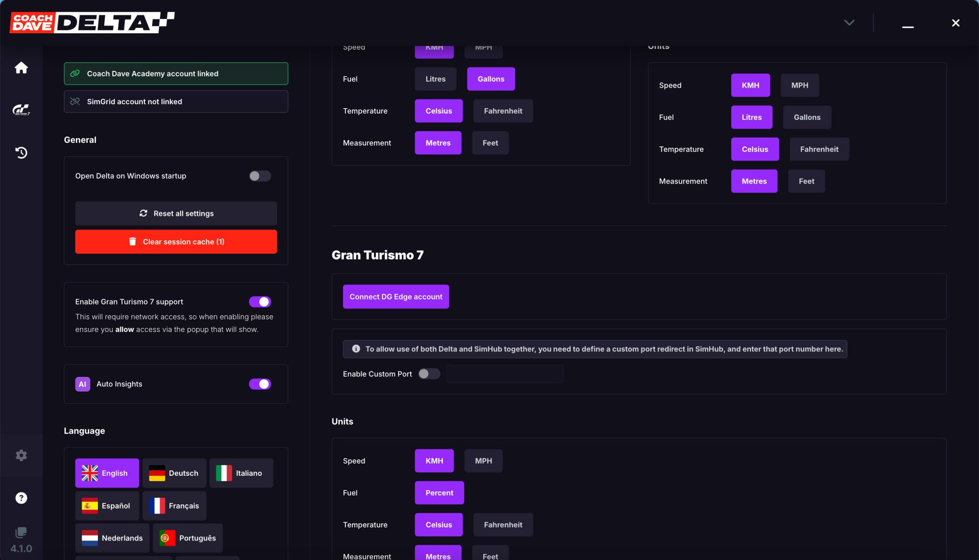This screenshot has width=979, height=560.
Task: Click the unlinked chain icon for SimGrid
Action: click(75, 101)
